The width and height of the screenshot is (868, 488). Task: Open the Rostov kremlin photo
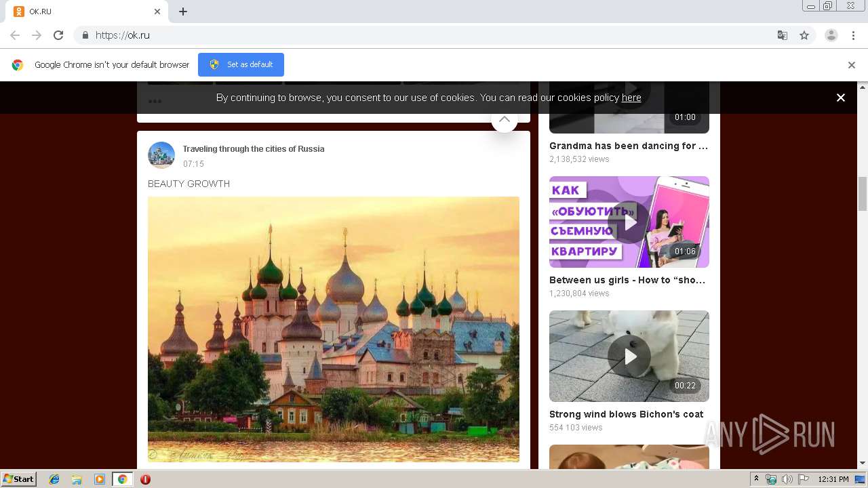coord(334,329)
